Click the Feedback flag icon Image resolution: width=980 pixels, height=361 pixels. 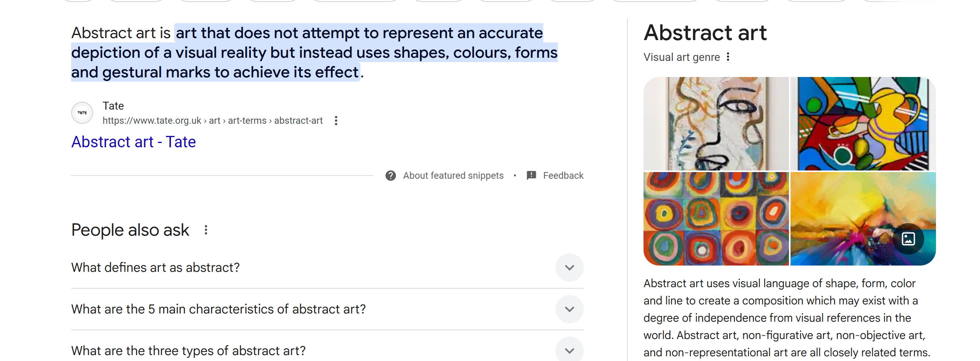click(531, 175)
